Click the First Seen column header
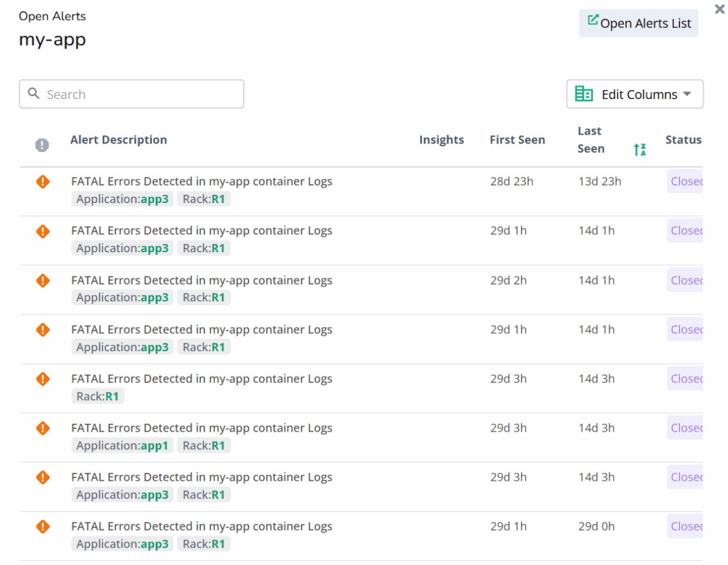Screen dimensions: 728x565 tap(517, 139)
